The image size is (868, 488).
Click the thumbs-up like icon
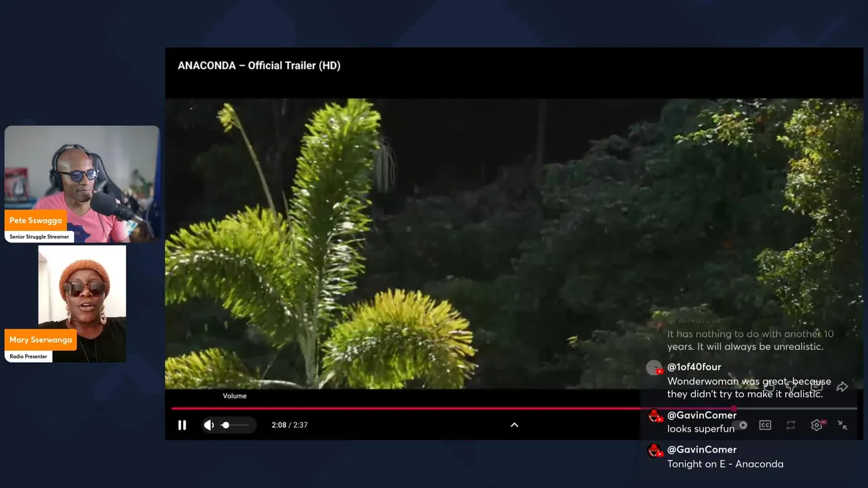(768, 387)
